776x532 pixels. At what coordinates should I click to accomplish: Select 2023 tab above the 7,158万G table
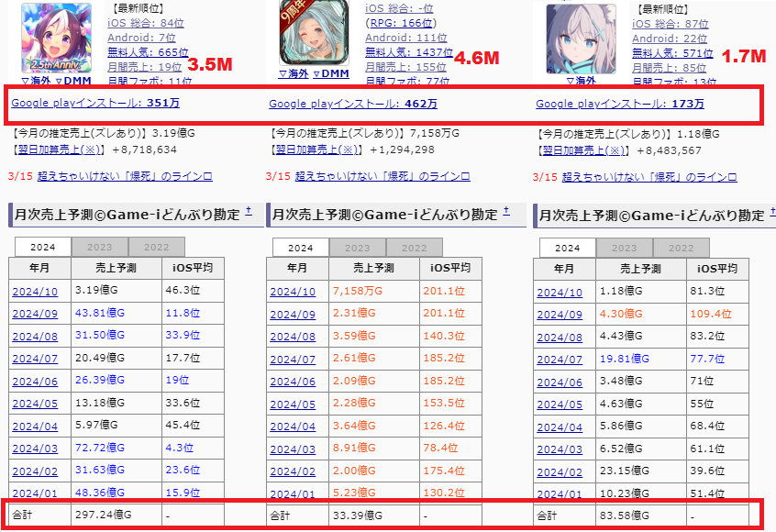click(358, 248)
